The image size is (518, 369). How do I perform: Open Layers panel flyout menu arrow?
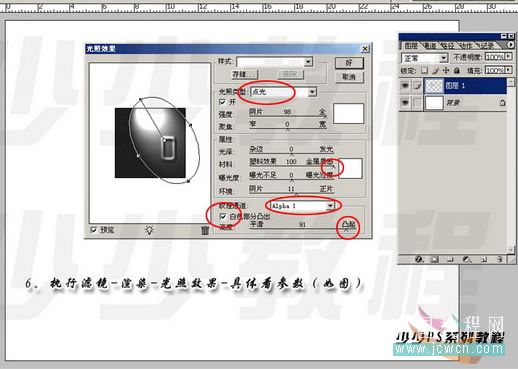click(511, 45)
